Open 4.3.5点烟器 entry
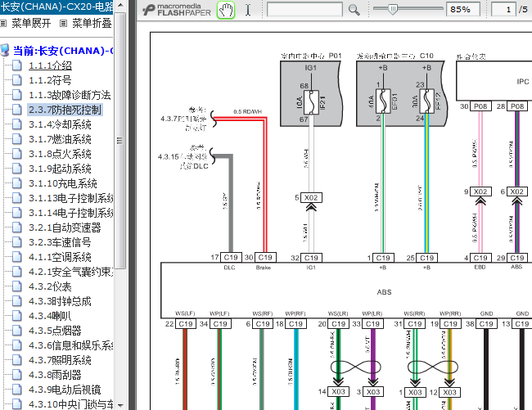This screenshot has height=410, width=532. pos(55,331)
